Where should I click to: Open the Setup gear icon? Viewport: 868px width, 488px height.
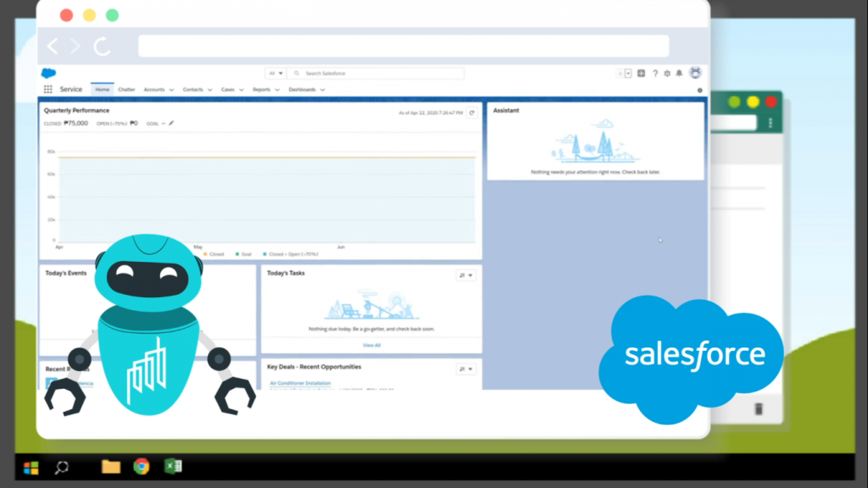667,73
